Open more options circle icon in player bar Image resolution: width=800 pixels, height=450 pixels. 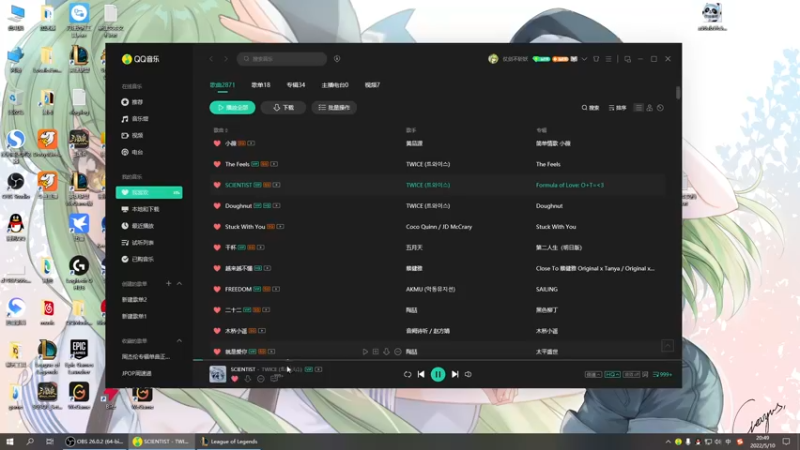pyautogui.click(x=261, y=379)
